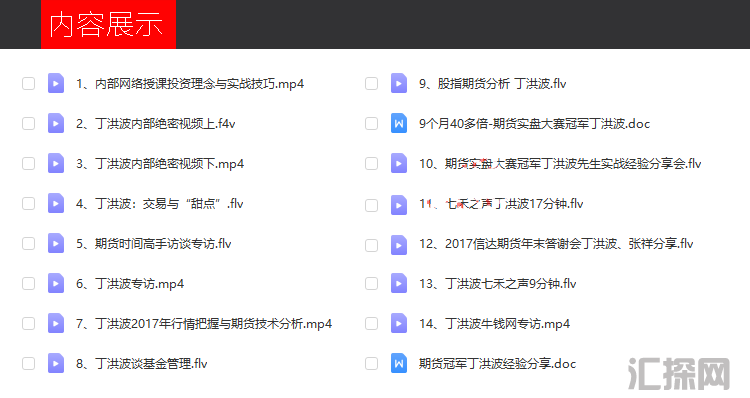This screenshot has width=750, height=398.
Task: Open file name 1、内部网络授课投资理念与实战技巧.mp4
Action: click(190, 84)
